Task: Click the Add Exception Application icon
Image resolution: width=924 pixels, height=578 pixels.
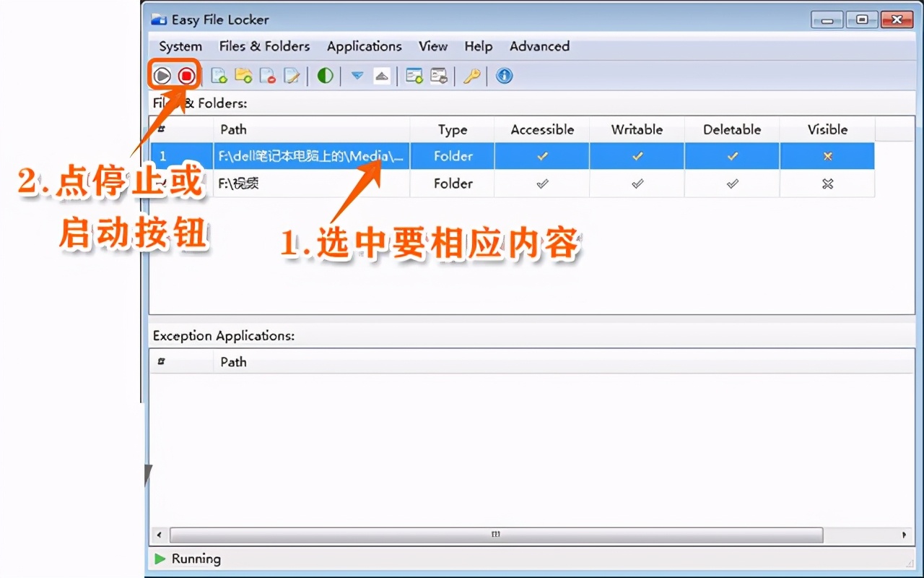Action: pyautogui.click(x=414, y=75)
